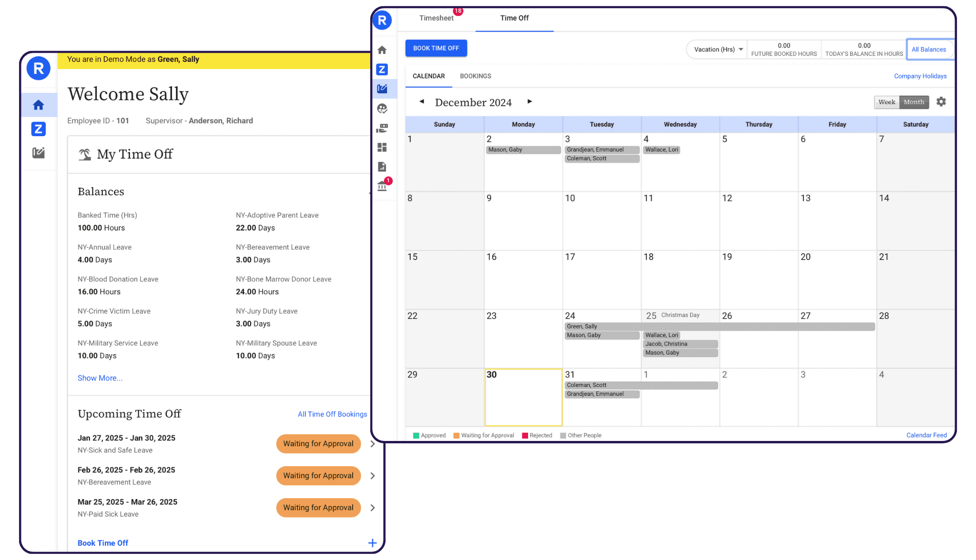Select the highlighted December 30 calendar cell
This screenshot has height=560, width=976.
coord(523,397)
